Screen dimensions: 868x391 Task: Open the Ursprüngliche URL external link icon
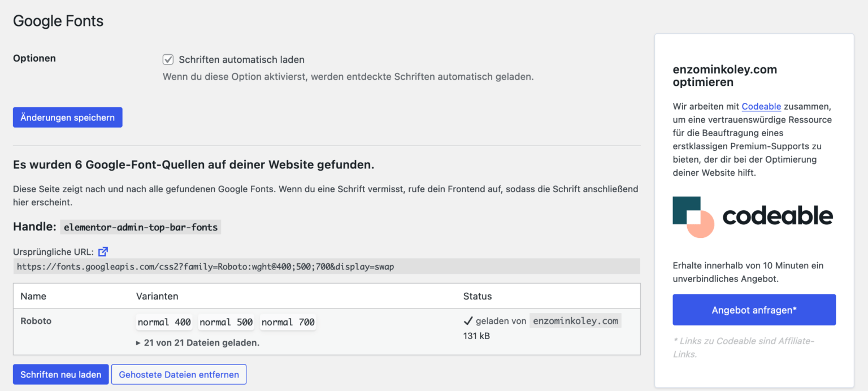[103, 251]
